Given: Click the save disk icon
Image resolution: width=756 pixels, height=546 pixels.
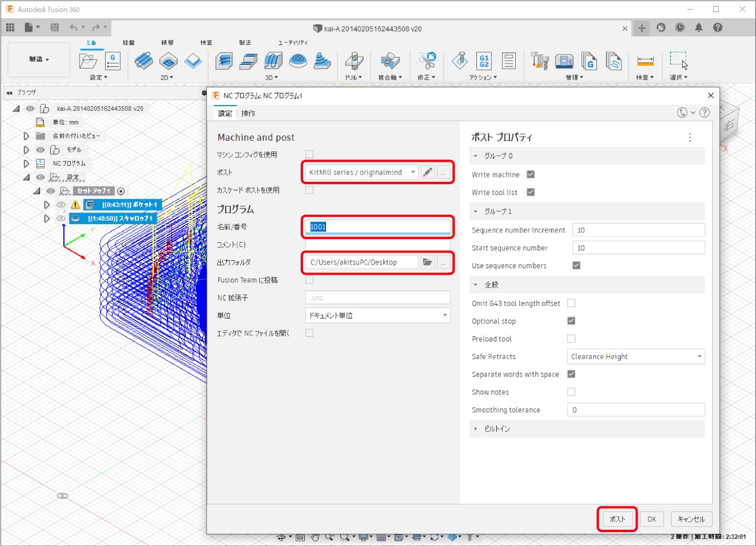Looking at the screenshot, I should click(54, 27).
